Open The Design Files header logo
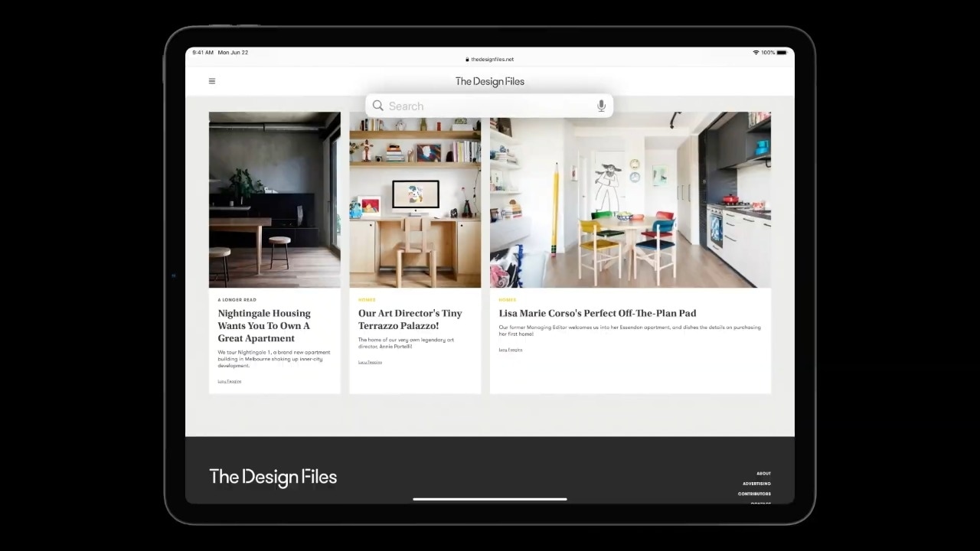The height and width of the screenshot is (551, 980). point(490,81)
